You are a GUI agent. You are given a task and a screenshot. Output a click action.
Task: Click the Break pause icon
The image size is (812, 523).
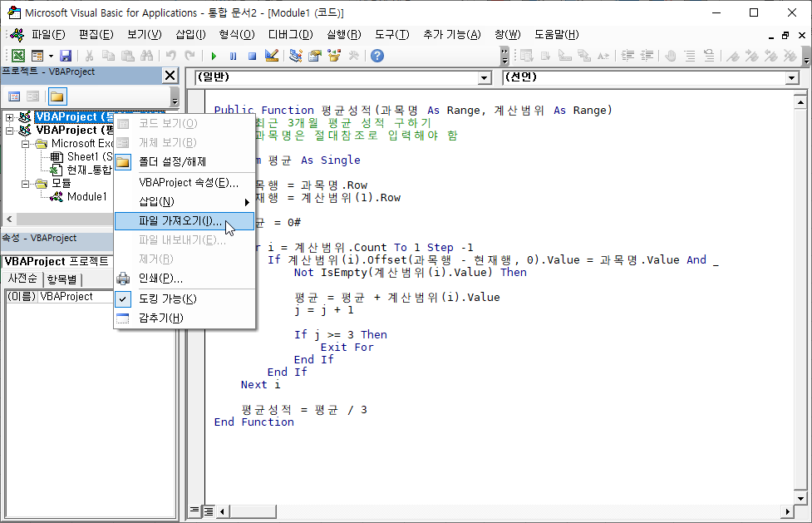(233, 56)
